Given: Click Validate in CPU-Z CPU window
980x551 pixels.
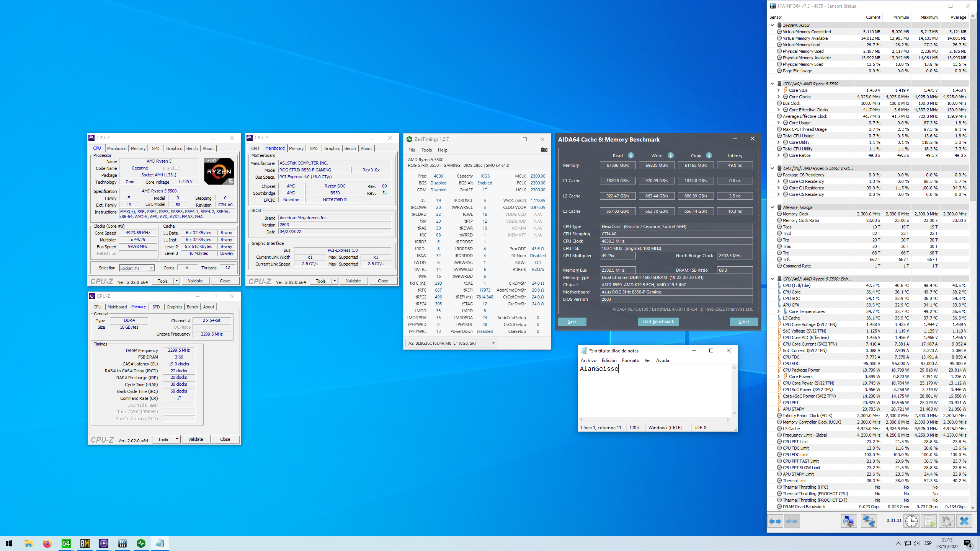Looking at the screenshot, I should click(195, 281).
